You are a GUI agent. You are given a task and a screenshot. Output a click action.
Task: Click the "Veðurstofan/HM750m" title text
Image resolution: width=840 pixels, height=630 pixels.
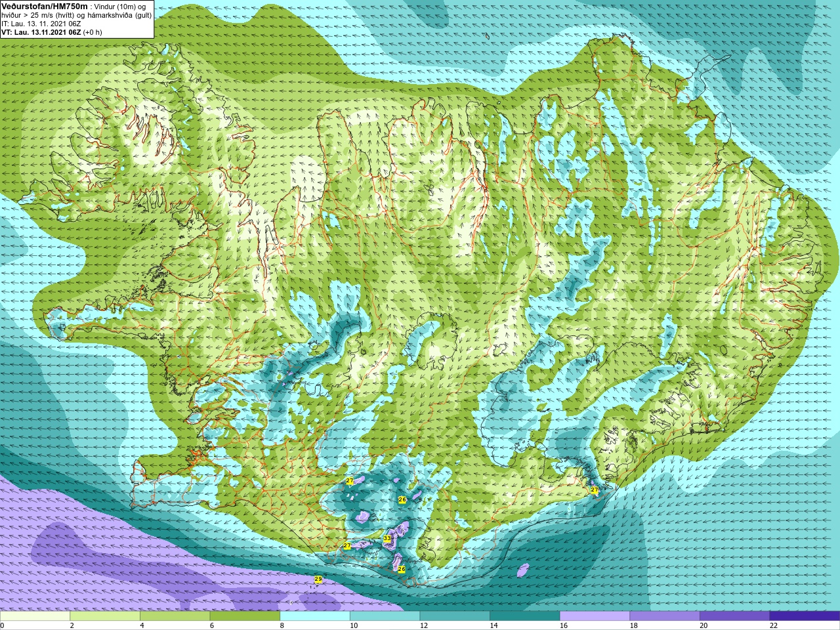pos(45,6)
